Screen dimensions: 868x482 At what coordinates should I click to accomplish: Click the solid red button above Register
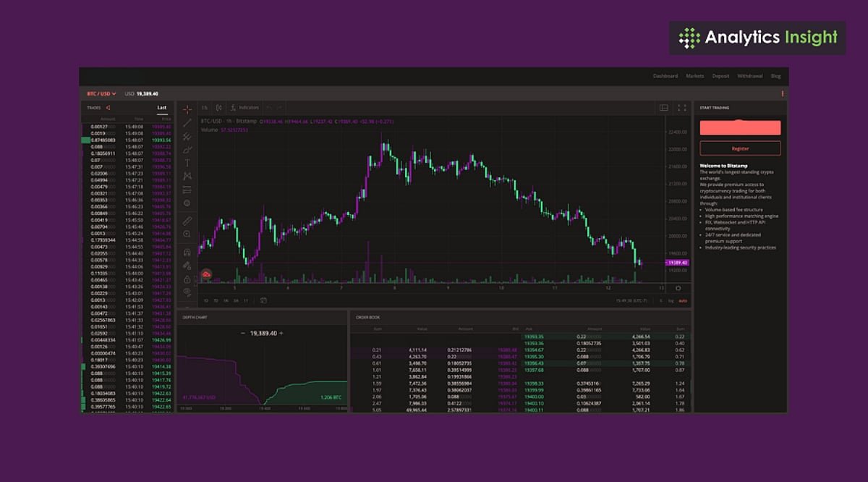(740, 128)
